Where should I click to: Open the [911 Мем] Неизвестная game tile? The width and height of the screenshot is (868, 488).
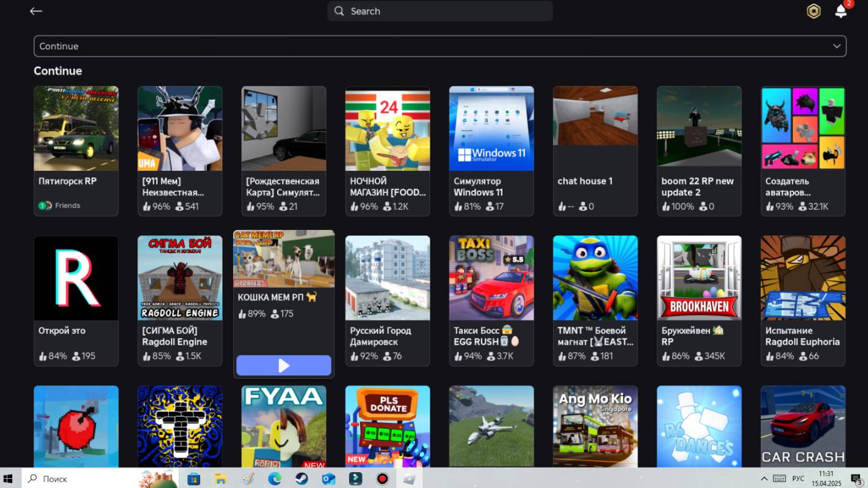(180, 151)
